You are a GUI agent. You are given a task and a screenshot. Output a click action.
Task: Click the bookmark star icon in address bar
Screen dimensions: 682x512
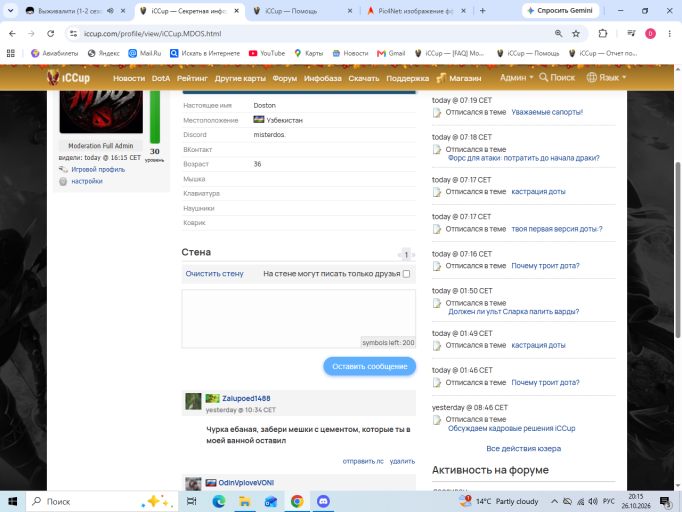pos(576,33)
